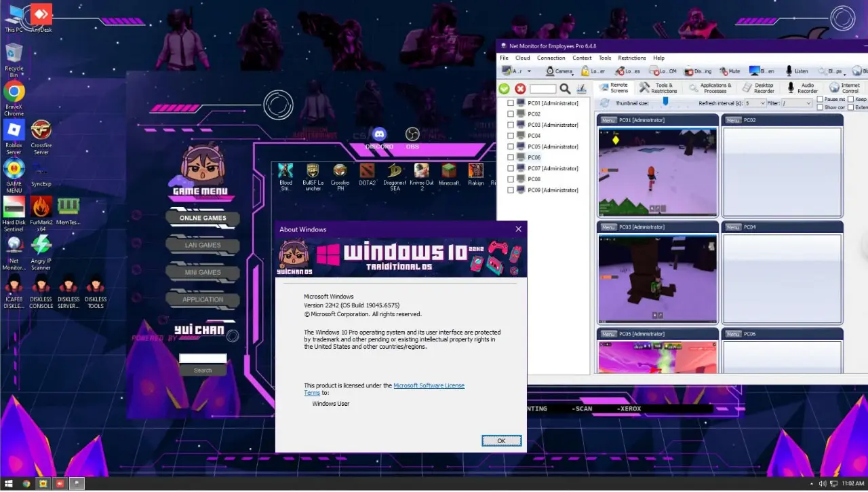Open the AnyDesk desktop shortcut

(41, 18)
